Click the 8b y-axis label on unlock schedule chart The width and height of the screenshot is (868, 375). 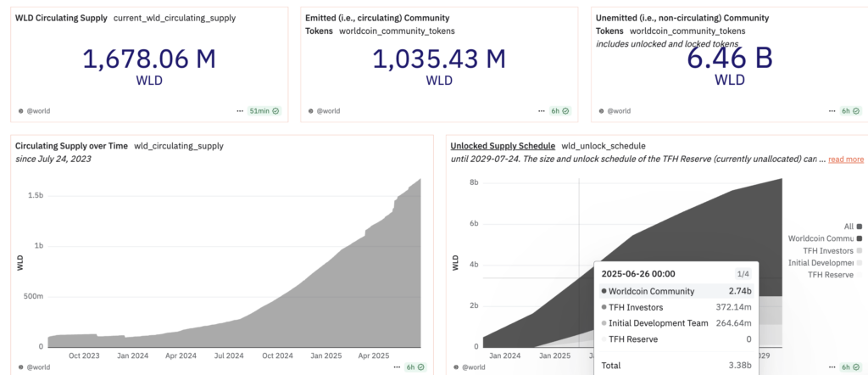474,182
